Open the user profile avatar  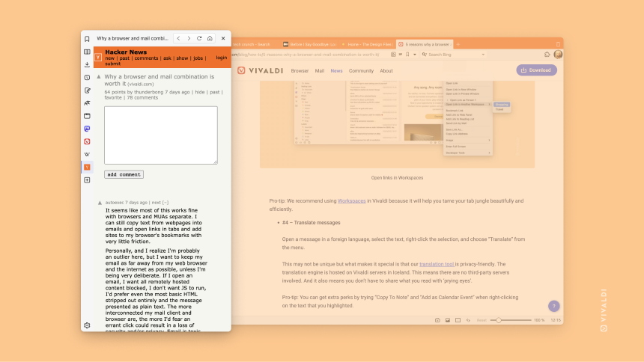pos(558,54)
